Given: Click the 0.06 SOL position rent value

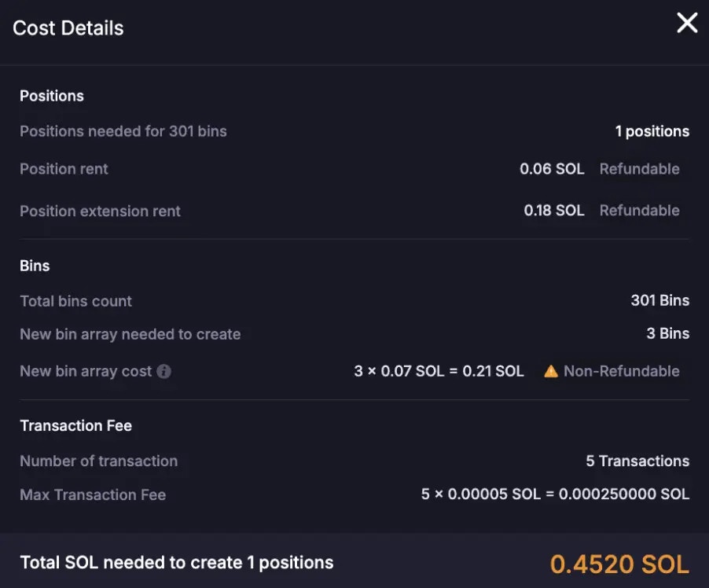Looking at the screenshot, I should (552, 169).
